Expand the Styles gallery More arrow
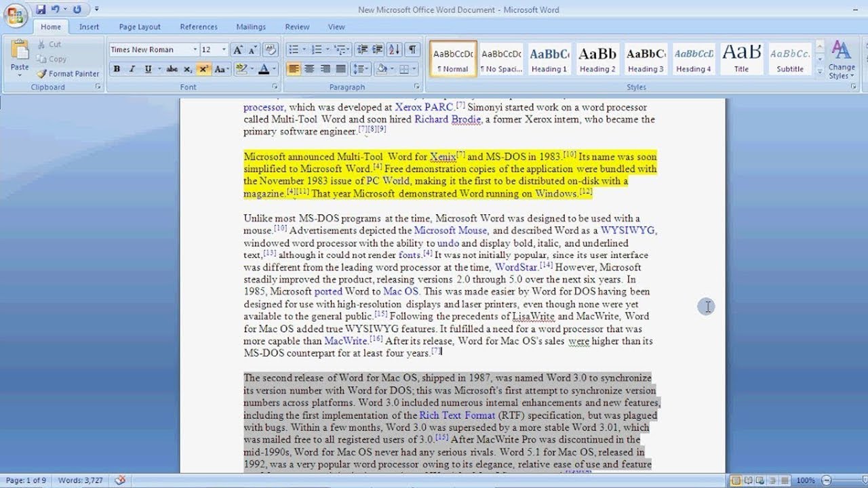Image resolution: width=868 pixels, height=488 pixels. click(x=819, y=71)
